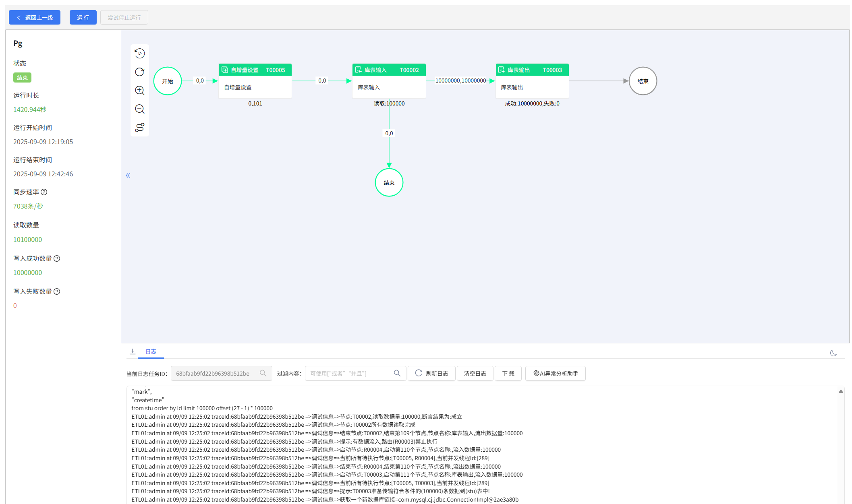Select the 开始 node
This screenshot has width=852, height=504.
pyautogui.click(x=168, y=81)
